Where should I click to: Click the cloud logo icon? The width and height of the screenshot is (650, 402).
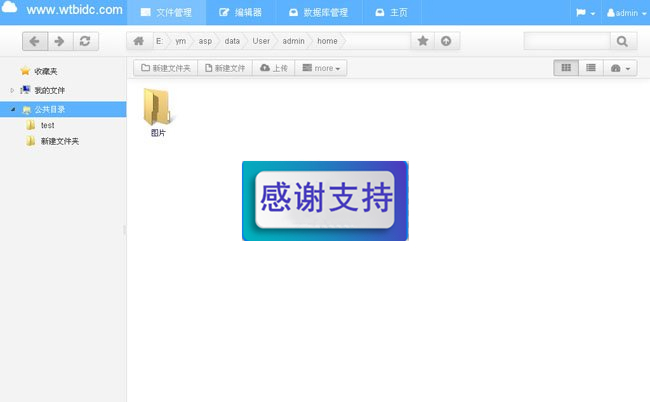click(10, 7)
